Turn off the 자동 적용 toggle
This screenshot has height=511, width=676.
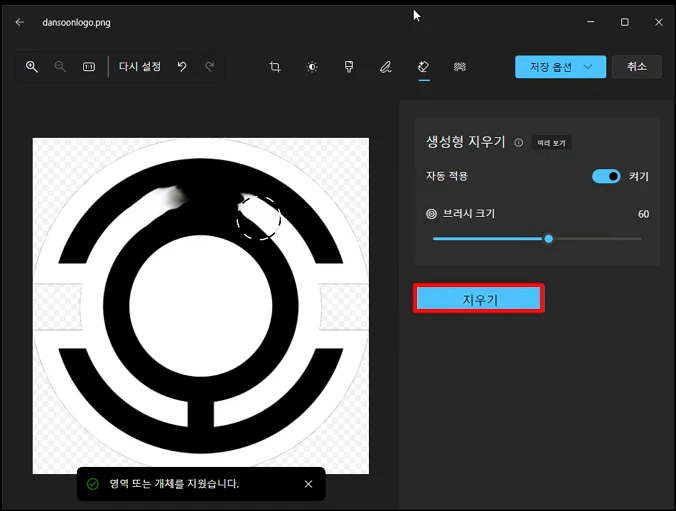coord(606,176)
